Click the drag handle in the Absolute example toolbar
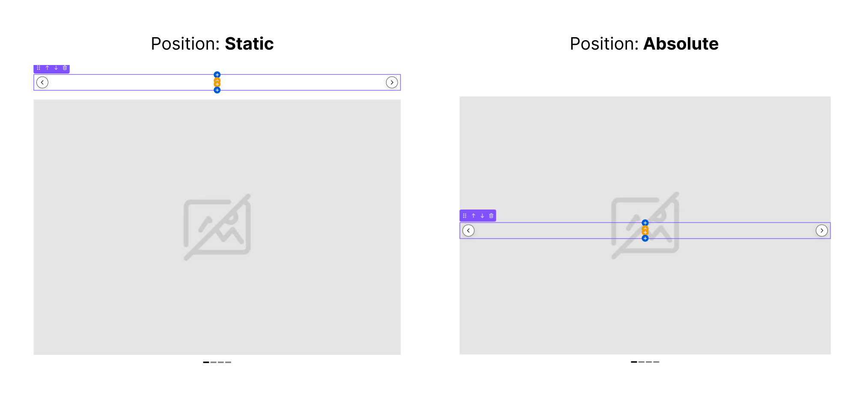Image resolution: width=868 pixels, height=420 pixels. [465, 216]
